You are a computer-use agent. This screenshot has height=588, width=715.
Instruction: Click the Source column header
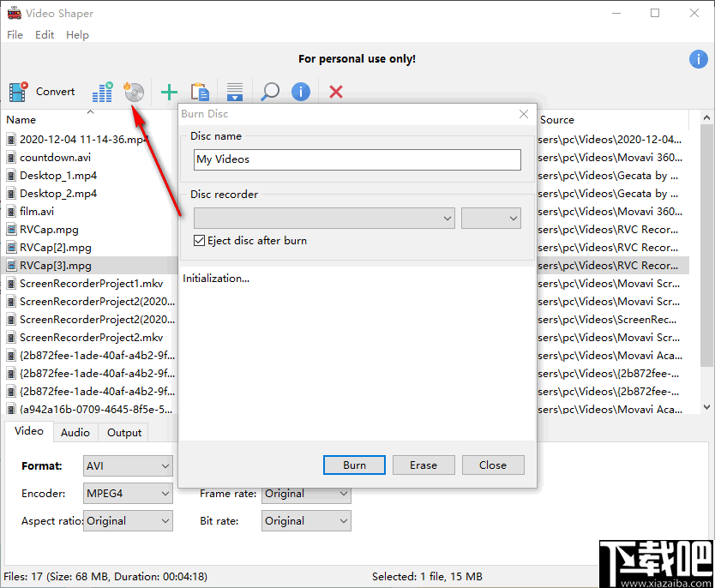pos(556,120)
